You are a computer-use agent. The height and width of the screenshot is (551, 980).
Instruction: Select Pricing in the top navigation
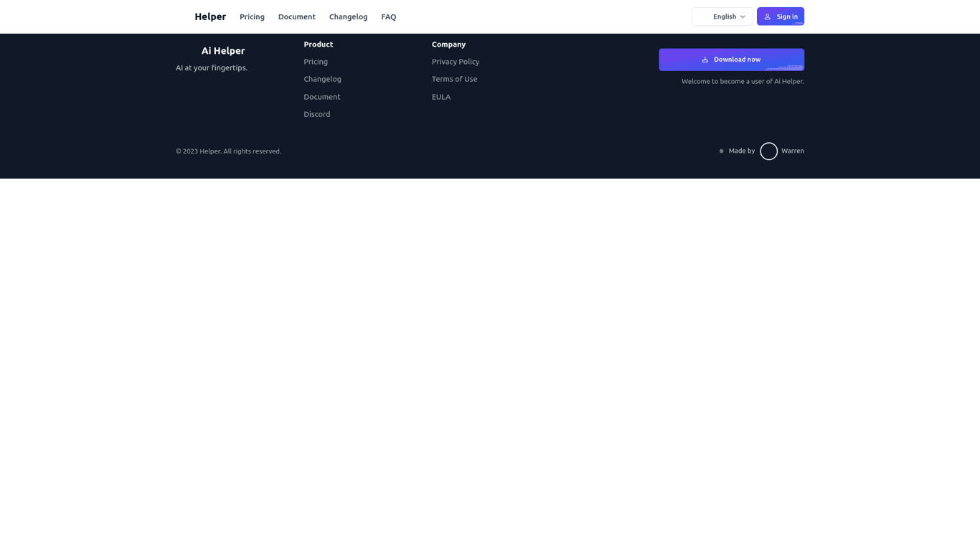point(252,17)
